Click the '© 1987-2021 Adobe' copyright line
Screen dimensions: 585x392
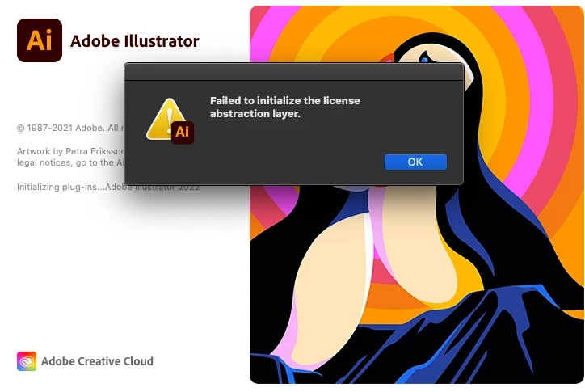click(x=70, y=128)
